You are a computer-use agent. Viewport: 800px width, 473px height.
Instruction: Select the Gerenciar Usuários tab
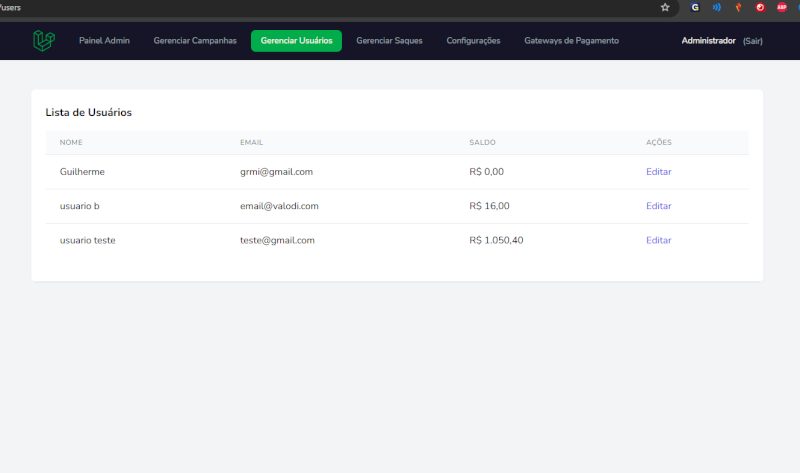pos(296,41)
